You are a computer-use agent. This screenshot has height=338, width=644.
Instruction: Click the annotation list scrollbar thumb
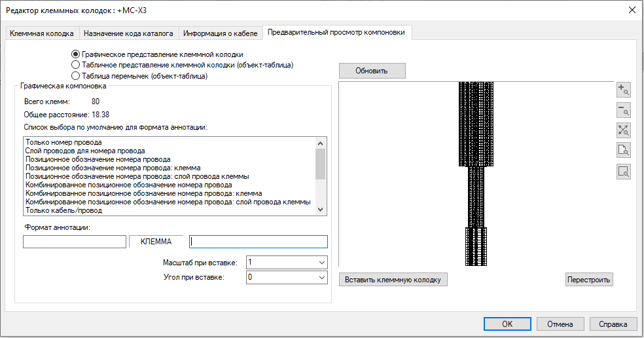coord(320,164)
